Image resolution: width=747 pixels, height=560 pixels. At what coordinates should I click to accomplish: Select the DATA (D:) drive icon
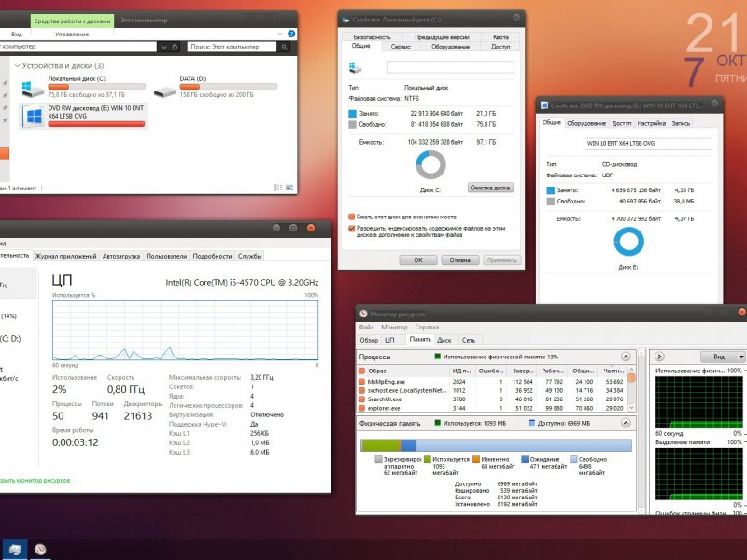coord(165,91)
